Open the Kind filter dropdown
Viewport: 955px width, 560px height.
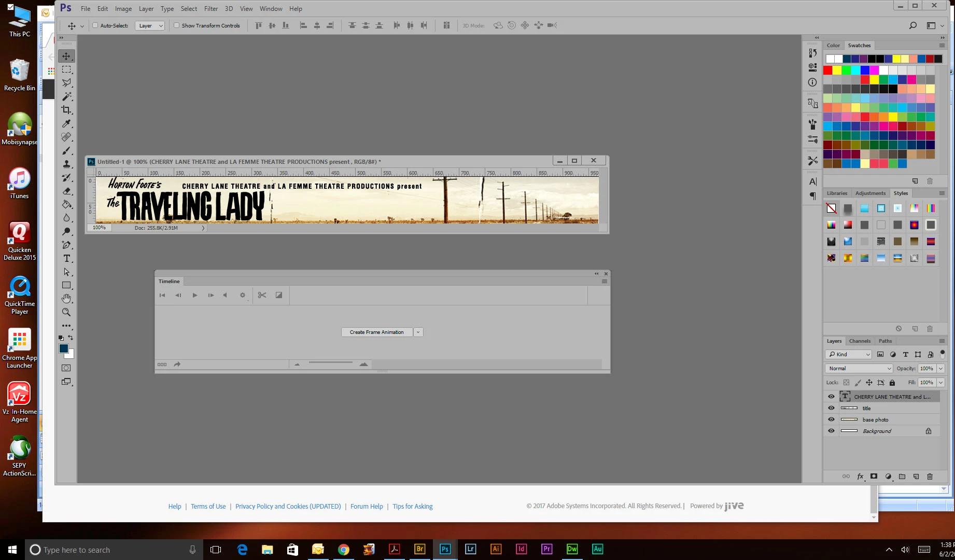[848, 355]
